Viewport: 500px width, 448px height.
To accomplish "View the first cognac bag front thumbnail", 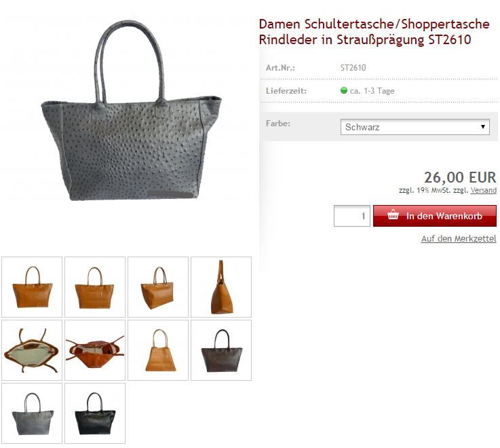I will pos(32,287).
